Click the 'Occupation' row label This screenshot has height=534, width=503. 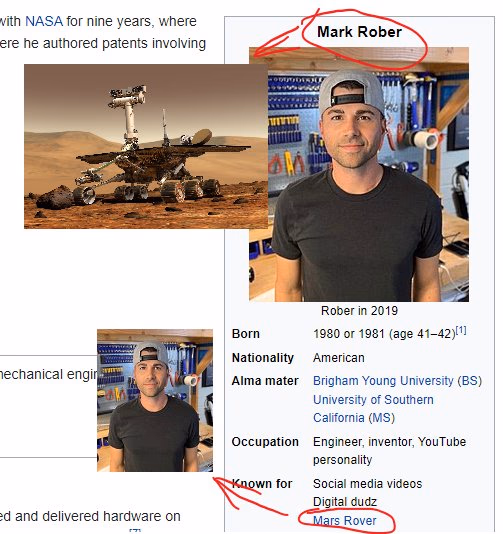(265, 442)
